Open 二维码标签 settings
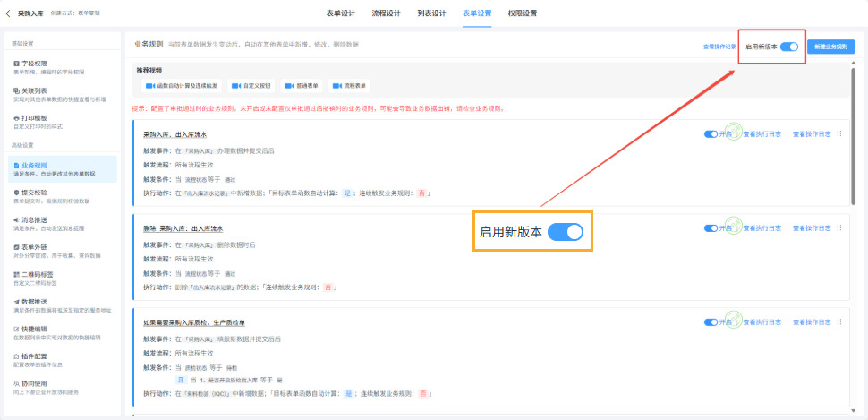This screenshot has width=868, height=420. [63, 278]
